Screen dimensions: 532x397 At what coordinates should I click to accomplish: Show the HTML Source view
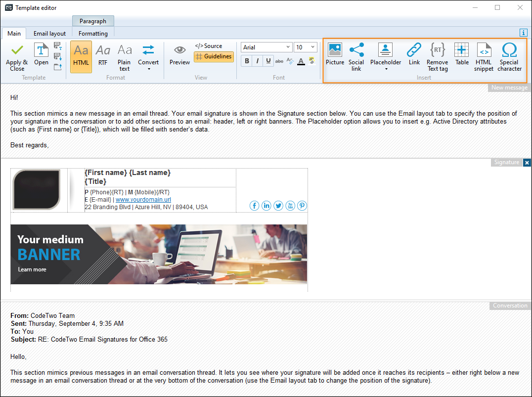208,46
